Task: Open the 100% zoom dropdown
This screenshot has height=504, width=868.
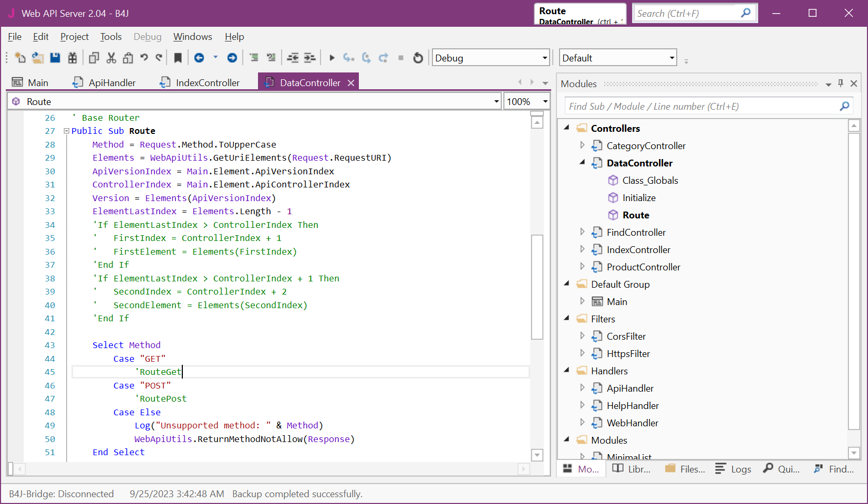Action: [545, 102]
